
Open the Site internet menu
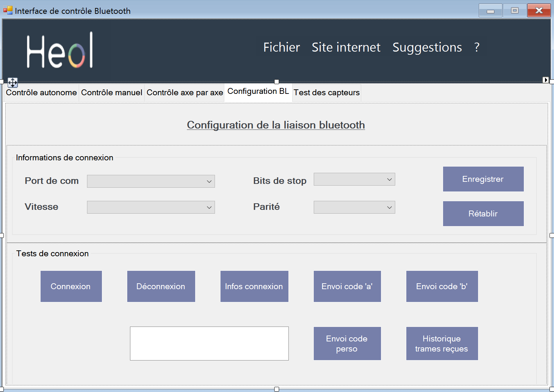point(346,47)
